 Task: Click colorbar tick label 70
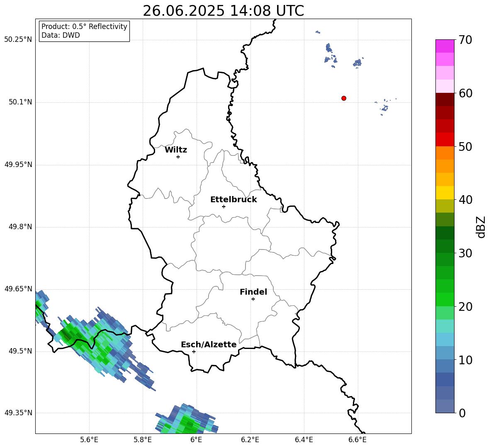tap(465, 40)
